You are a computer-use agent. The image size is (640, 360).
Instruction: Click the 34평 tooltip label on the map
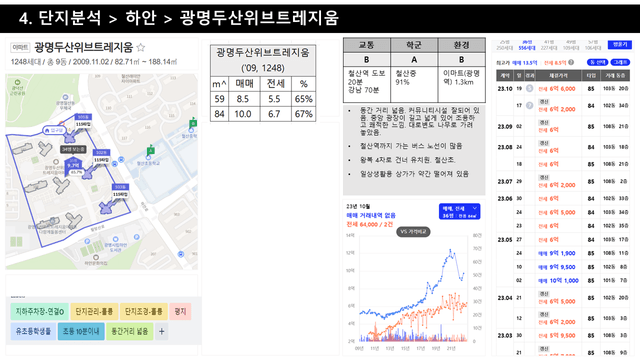tap(73, 149)
